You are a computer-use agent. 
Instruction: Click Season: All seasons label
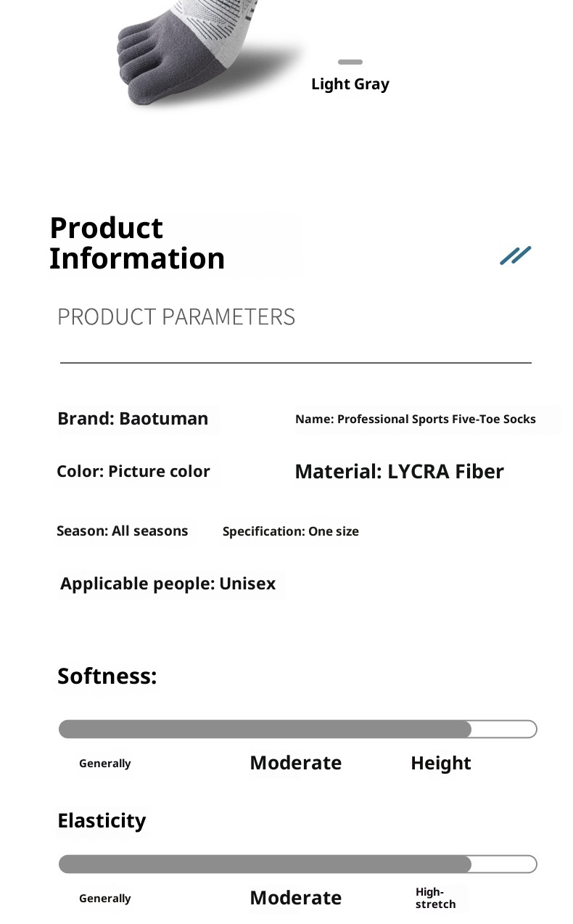123,531
